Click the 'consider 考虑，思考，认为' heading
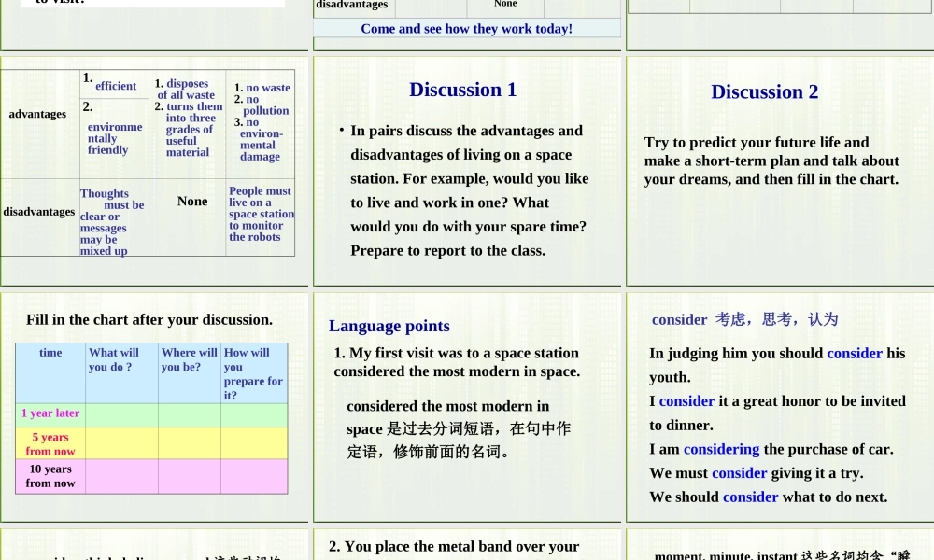Image resolution: width=934 pixels, height=560 pixels. (744, 319)
